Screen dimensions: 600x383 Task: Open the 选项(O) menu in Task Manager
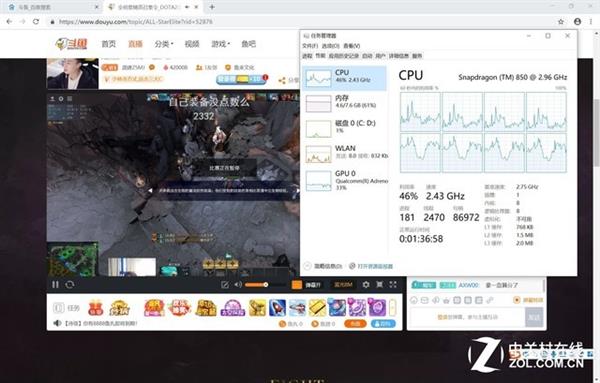coord(331,46)
